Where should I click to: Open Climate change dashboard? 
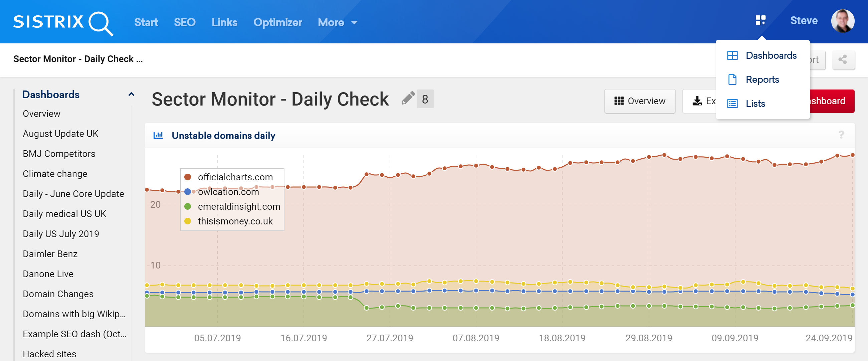coord(55,174)
